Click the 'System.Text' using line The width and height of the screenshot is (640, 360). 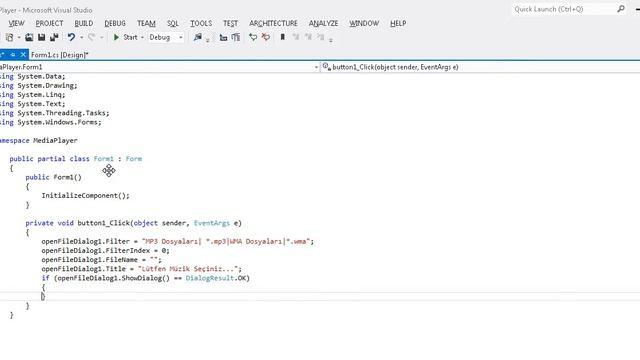tap(33, 104)
